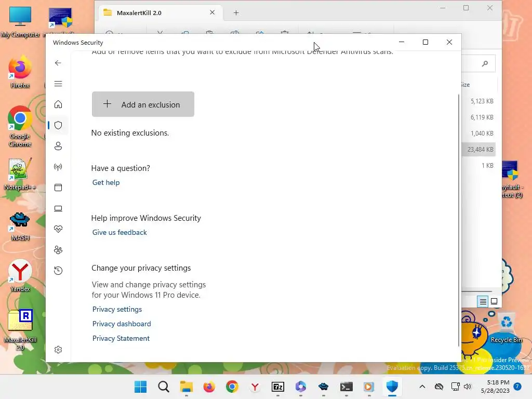The height and width of the screenshot is (399, 532).
Task: Open the Windows Start menu
Action: [140, 387]
